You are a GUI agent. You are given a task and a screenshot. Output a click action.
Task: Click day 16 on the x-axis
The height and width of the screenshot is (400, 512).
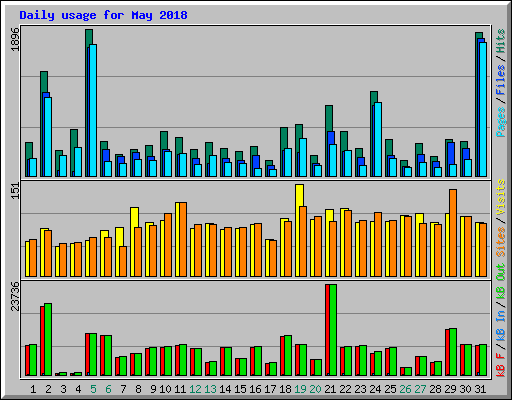tap(255, 389)
